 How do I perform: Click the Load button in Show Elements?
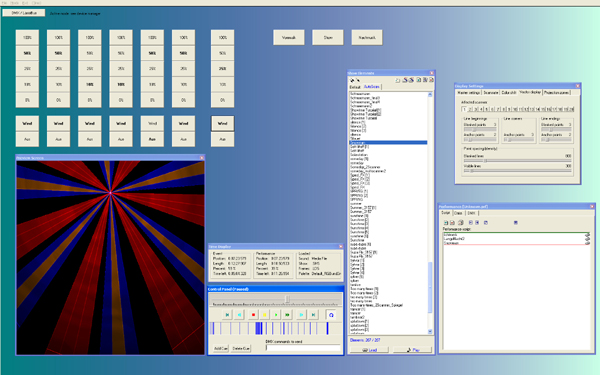[370, 350]
